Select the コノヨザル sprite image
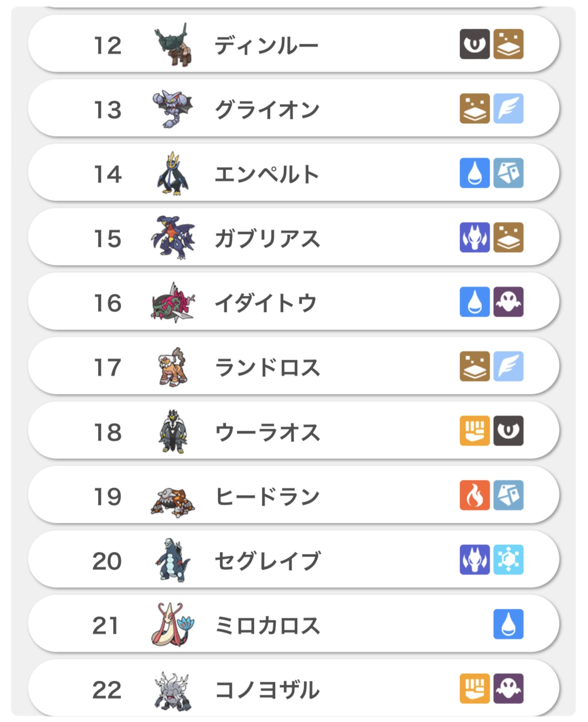Screen dimensions: 588x722 pos(173,690)
